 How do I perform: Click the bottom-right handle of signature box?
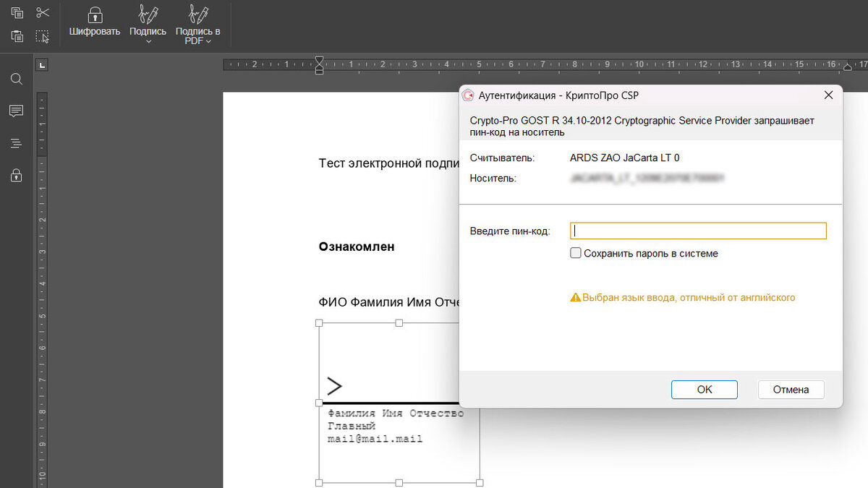click(x=480, y=482)
